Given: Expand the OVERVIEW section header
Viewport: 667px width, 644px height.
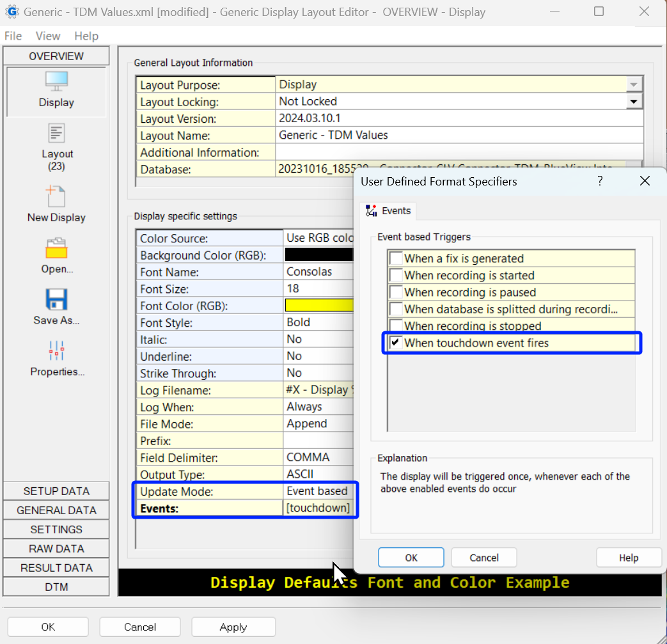Looking at the screenshot, I should (x=56, y=56).
